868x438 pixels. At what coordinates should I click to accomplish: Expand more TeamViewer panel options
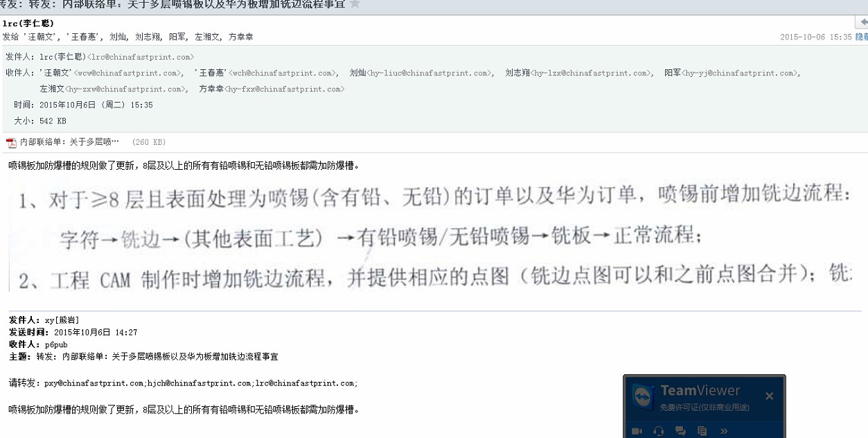click(x=724, y=431)
